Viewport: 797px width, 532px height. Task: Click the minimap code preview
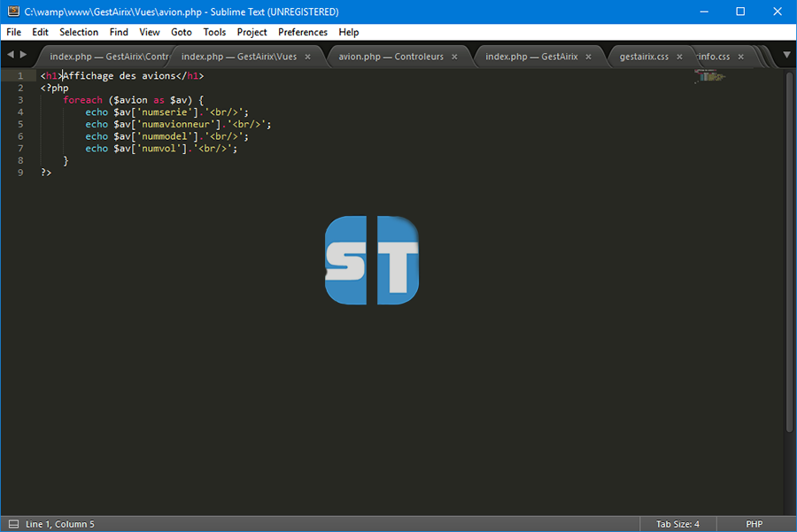[711, 77]
